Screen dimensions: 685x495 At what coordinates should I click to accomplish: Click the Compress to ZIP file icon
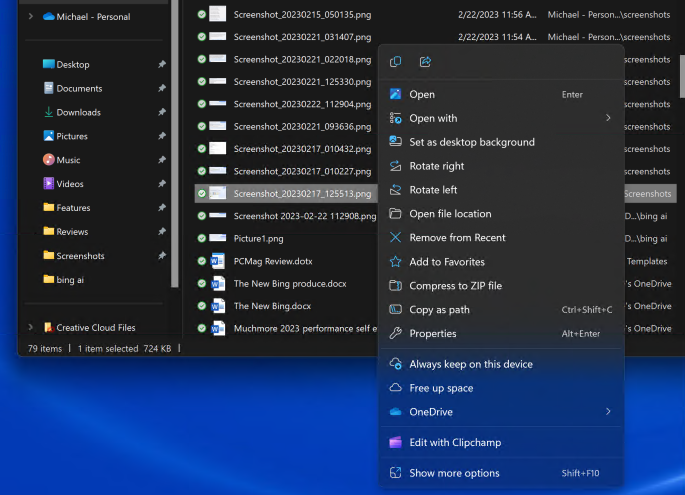point(396,286)
